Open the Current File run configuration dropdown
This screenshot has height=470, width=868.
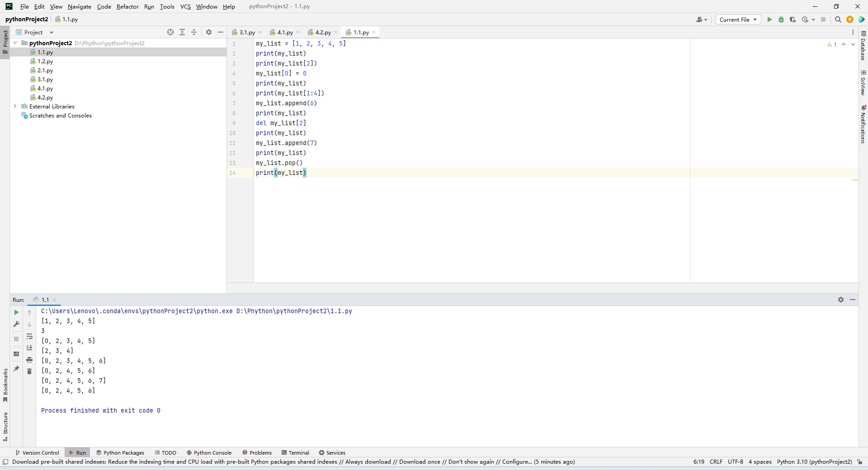click(738, 19)
